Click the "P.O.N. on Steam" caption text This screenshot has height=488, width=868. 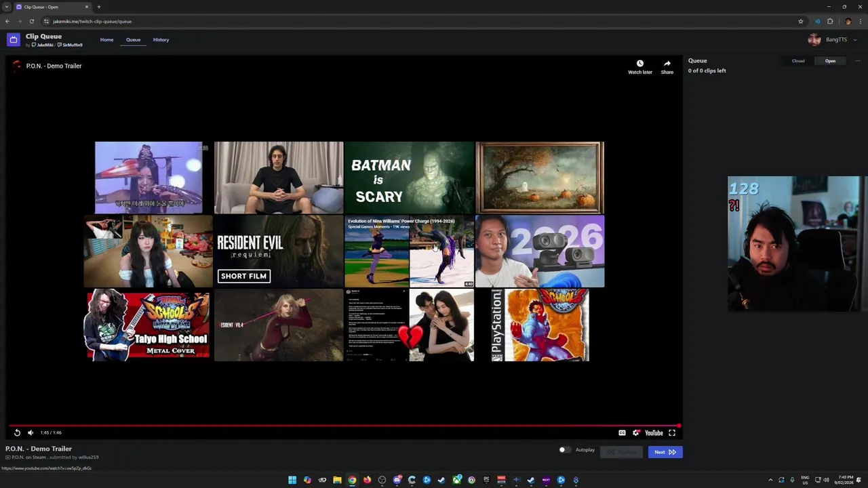pos(28,457)
